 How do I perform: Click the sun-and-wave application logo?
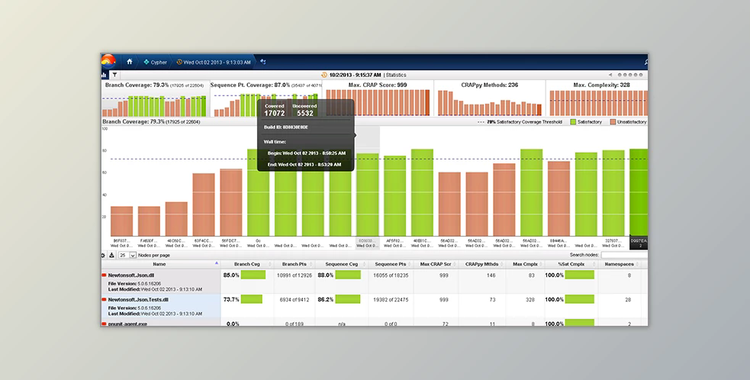108,61
